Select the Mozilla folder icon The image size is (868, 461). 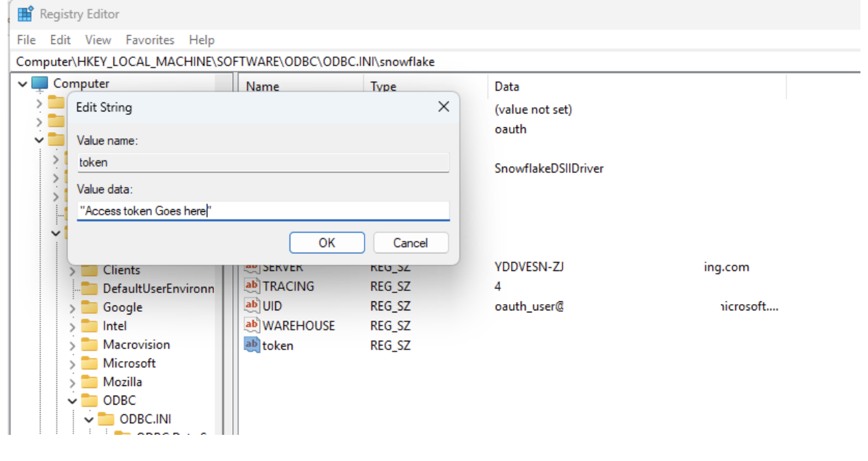89,381
